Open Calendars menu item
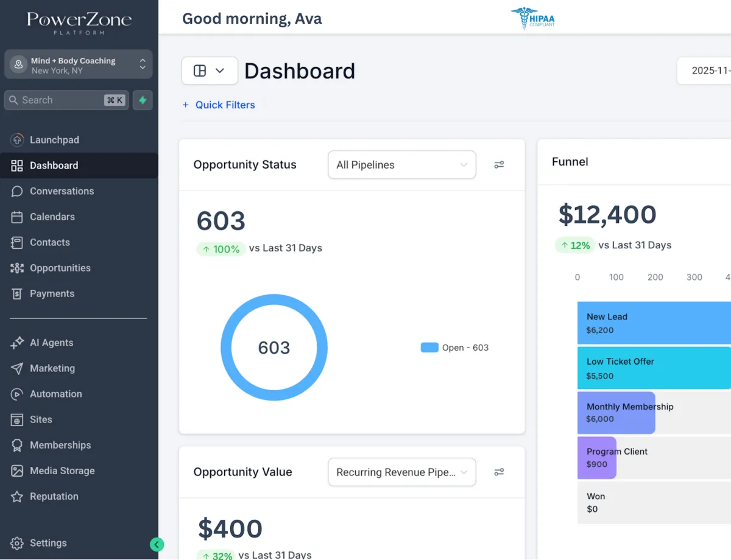 (79, 217)
